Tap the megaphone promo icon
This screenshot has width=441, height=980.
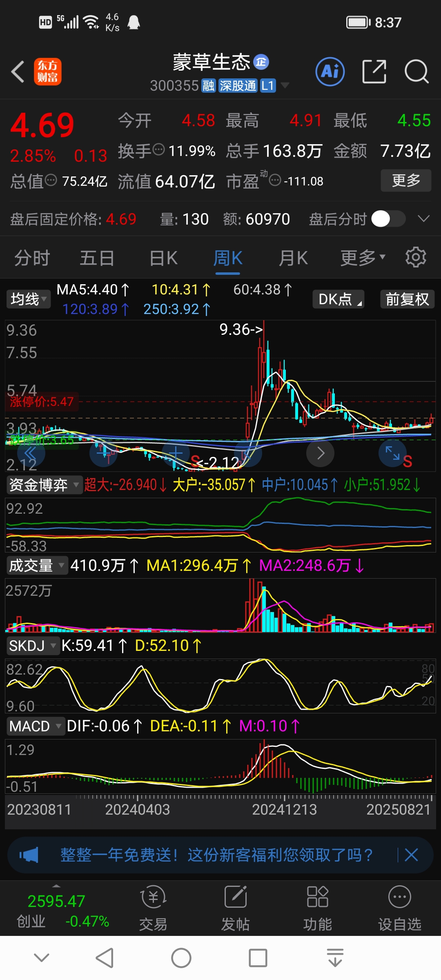point(29,855)
